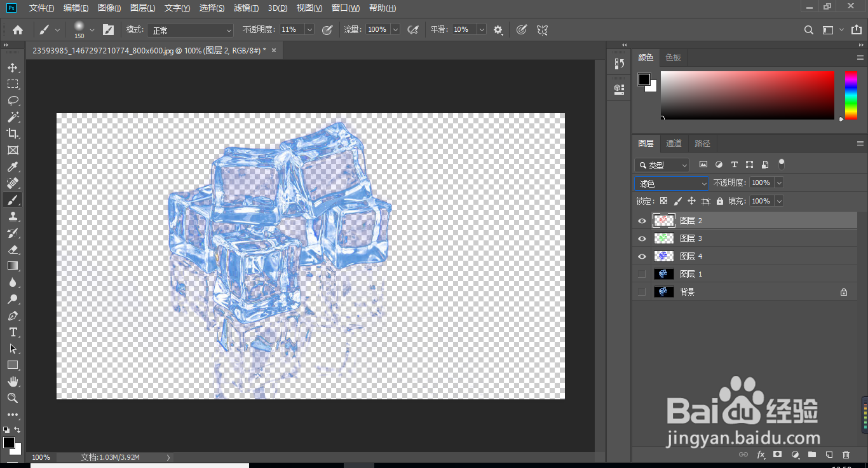The width and height of the screenshot is (868, 468).
Task: Select the Eraser tool
Action: click(x=13, y=249)
